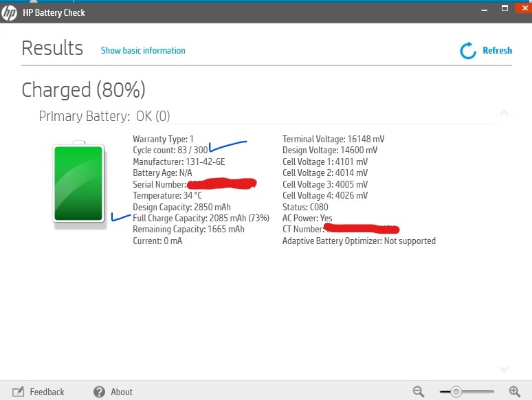Click the zoom slider handle
This screenshot has height=400, width=532.
click(x=456, y=392)
